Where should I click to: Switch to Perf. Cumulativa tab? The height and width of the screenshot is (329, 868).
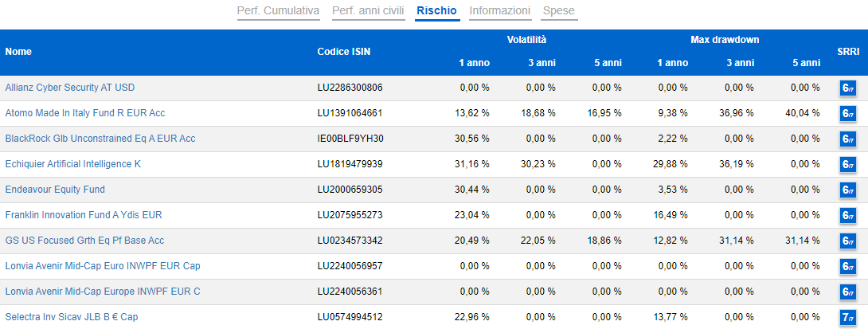click(279, 11)
